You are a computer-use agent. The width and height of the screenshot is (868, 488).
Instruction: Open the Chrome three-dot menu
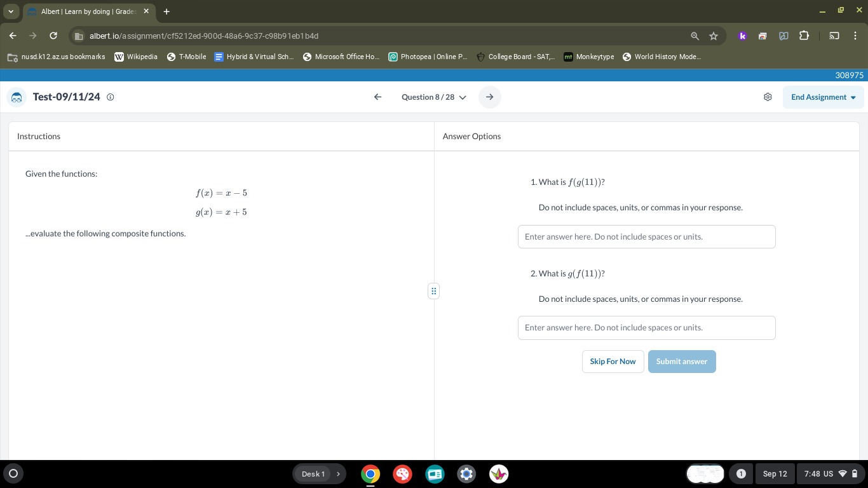tap(855, 36)
